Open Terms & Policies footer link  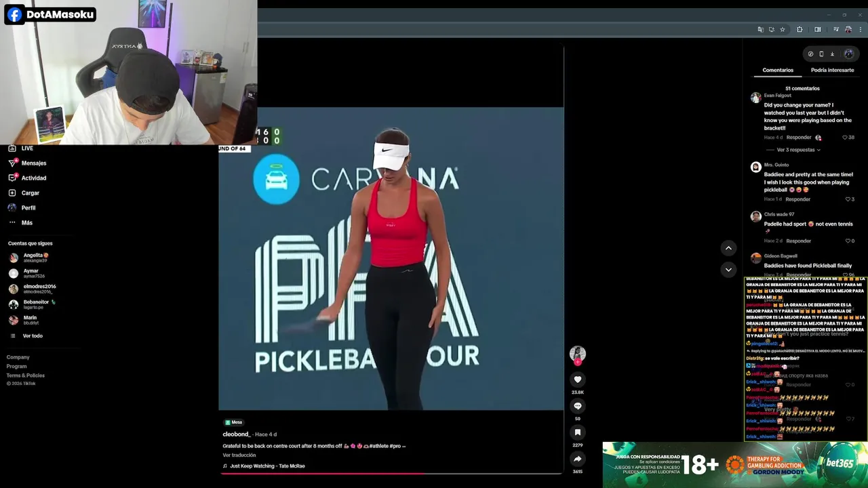pyautogui.click(x=26, y=375)
